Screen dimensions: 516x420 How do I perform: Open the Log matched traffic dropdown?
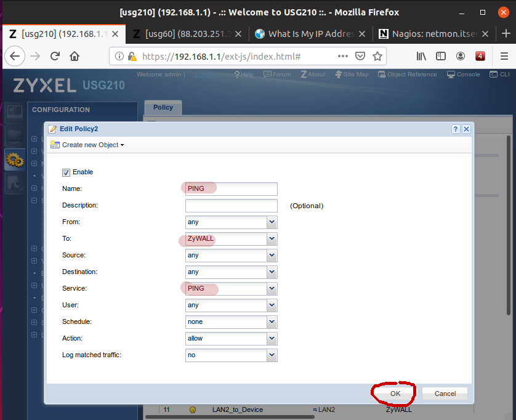tap(272, 355)
